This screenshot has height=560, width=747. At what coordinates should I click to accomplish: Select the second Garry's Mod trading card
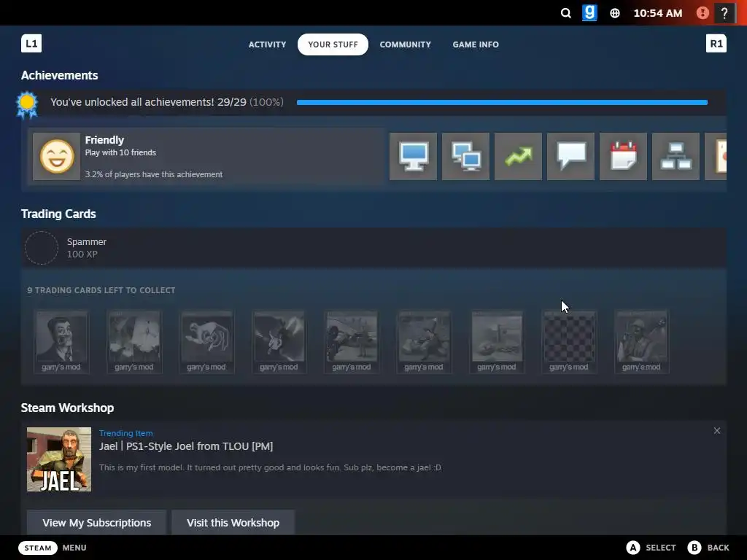(134, 342)
